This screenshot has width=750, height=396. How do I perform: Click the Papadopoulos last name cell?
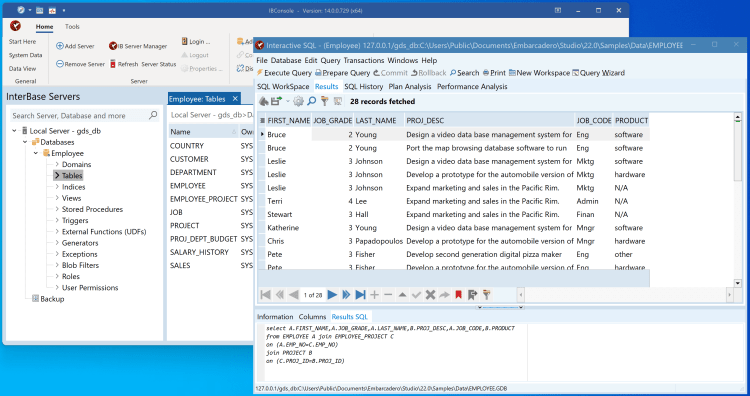click(x=379, y=241)
